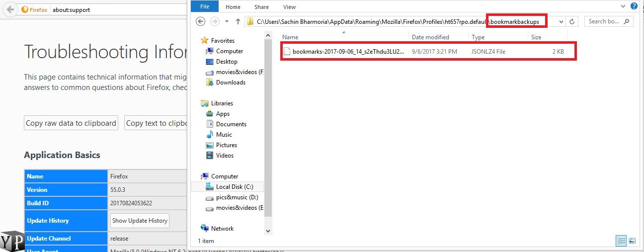This screenshot has width=644, height=252.
Task: Open the recent locations dropdown in Explorer
Action: [227, 21]
